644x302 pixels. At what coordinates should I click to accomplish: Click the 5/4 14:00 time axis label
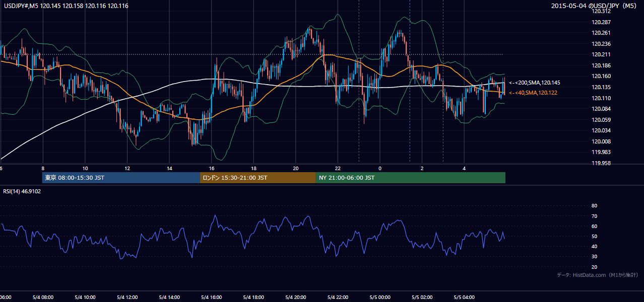pos(169,297)
